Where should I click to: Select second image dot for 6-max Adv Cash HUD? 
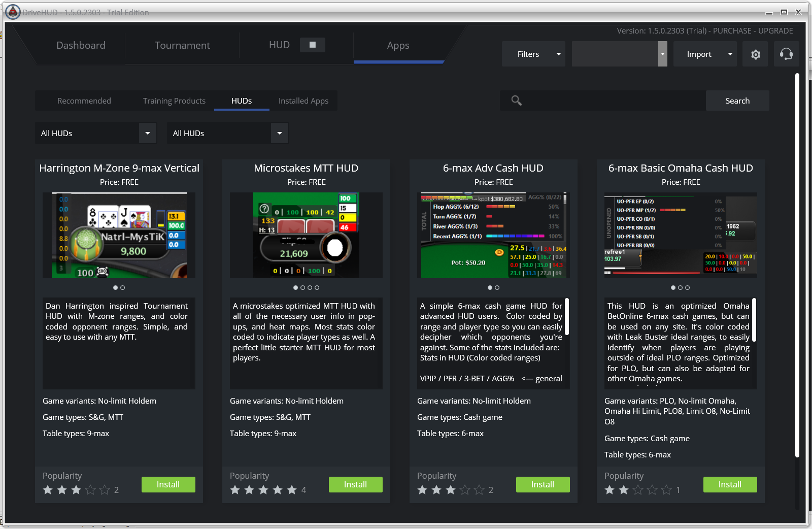pyautogui.click(x=497, y=288)
